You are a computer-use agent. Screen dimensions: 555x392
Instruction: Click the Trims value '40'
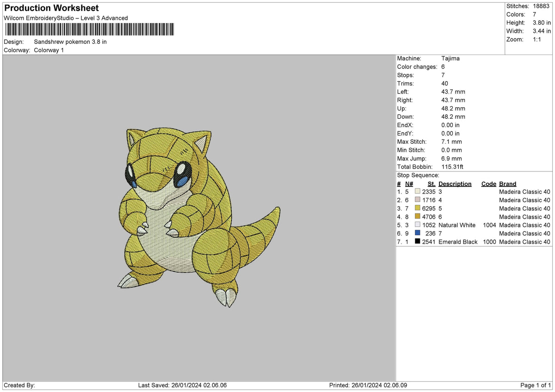point(445,84)
